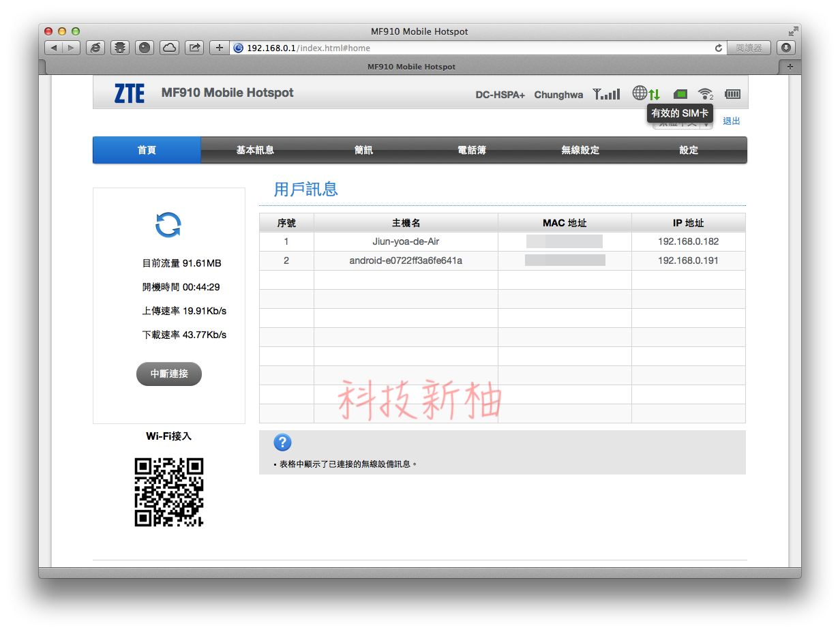840x632 pixels.
Task: Go forward with the Safari forward arrow
Action: click(72, 48)
